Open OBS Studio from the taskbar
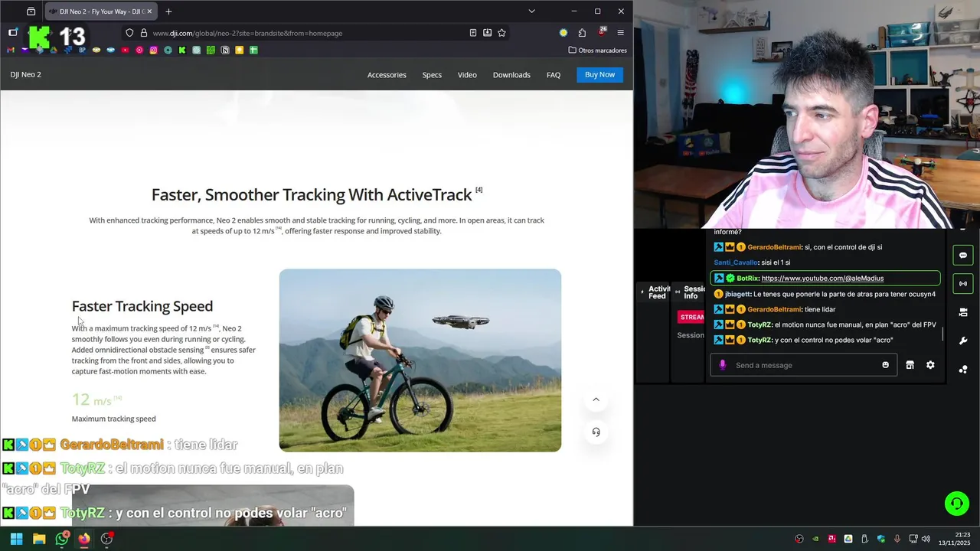Screen dimensions: 980x551 [106, 539]
